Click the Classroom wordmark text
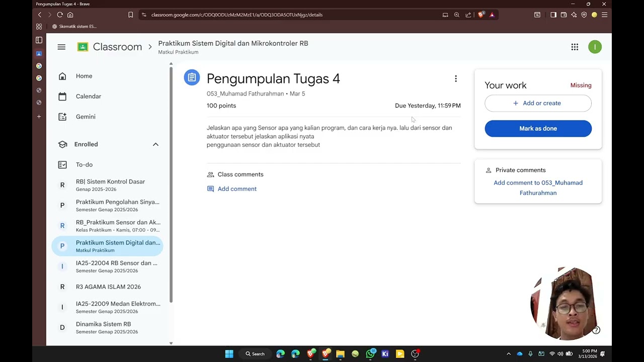 tap(117, 47)
